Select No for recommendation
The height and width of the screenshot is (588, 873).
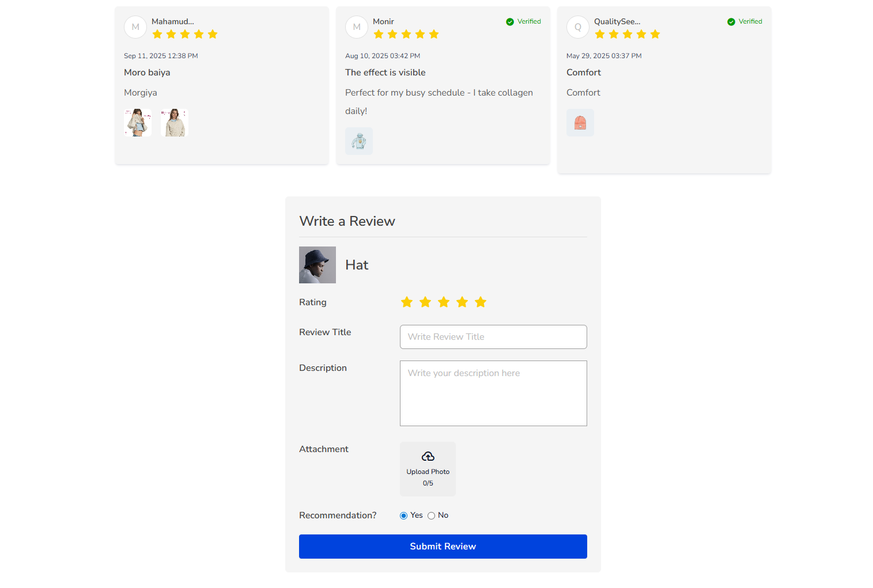click(431, 516)
